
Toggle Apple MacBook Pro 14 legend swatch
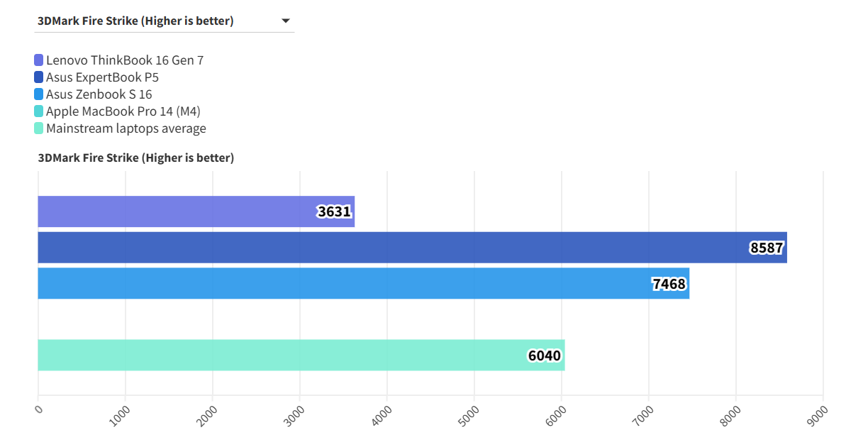(38, 111)
